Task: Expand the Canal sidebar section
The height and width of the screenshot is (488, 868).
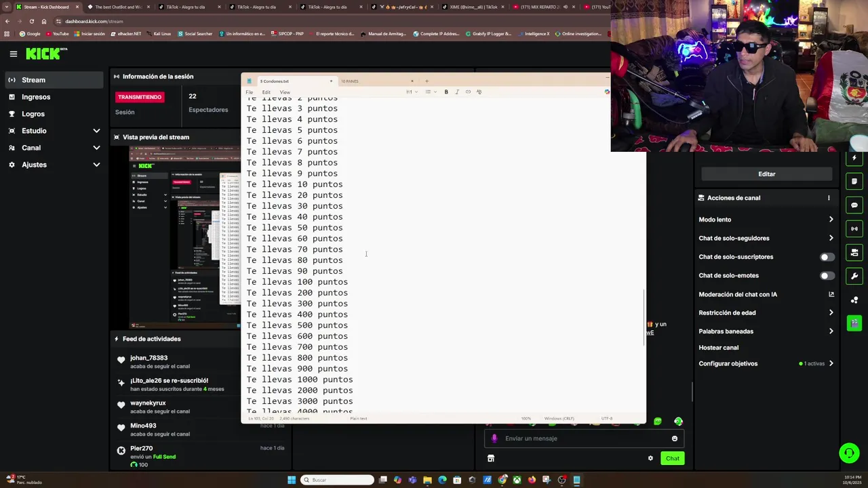Action: pyautogui.click(x=96, y=148)
